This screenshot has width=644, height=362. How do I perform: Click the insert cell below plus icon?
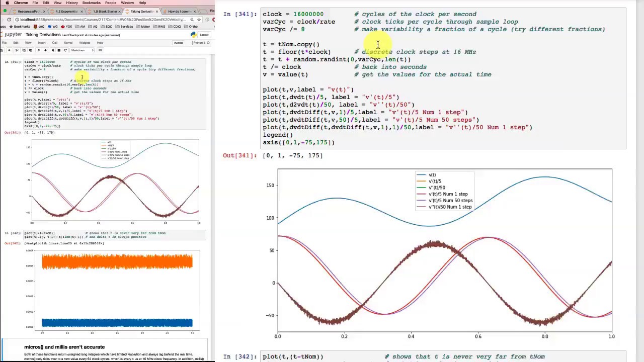pyautogui.click(x=9, y=50)
